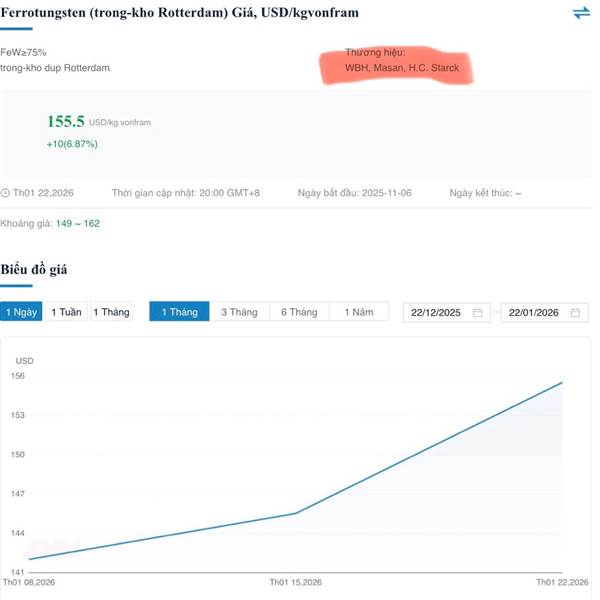Click the 22/12/2025 start date input
This screenshot has width=600, height=600.
pyautogui.click(x=439, y=313)
